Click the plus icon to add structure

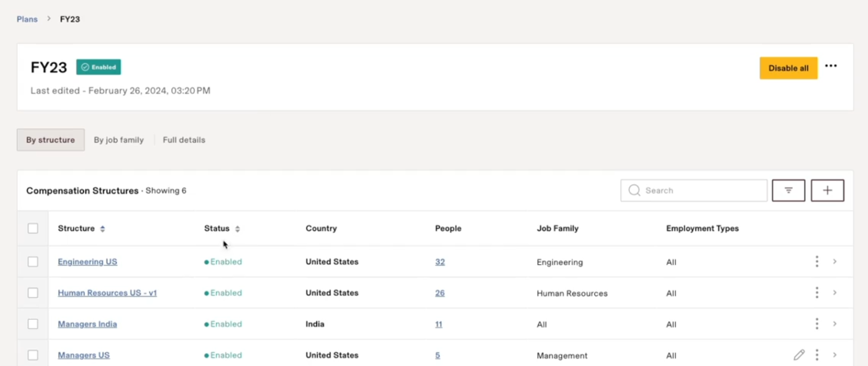tap(827, 191)
